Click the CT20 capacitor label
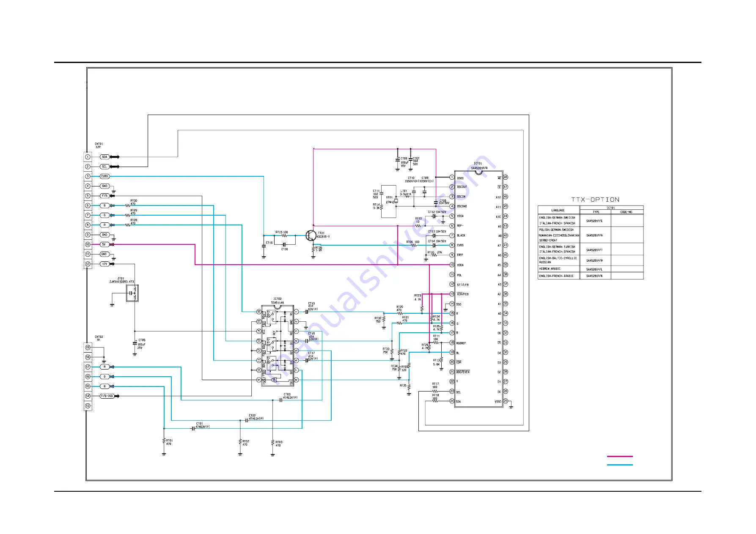756x534 pixels. tap(285, 249)
